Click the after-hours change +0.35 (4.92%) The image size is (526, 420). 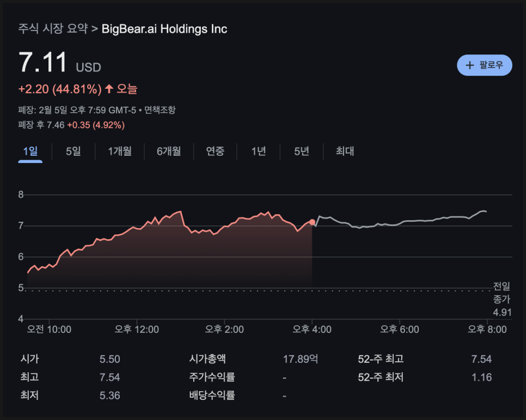96,125
